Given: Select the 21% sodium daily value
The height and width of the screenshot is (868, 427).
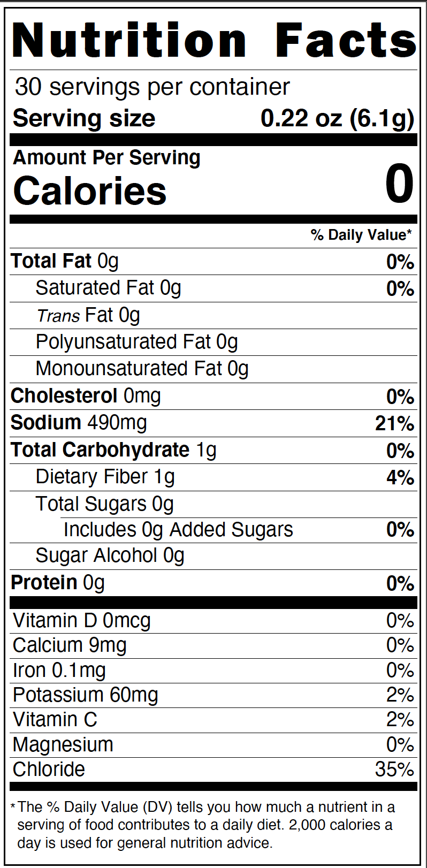Looking at the screenshot, I should [x=394, y=424].
